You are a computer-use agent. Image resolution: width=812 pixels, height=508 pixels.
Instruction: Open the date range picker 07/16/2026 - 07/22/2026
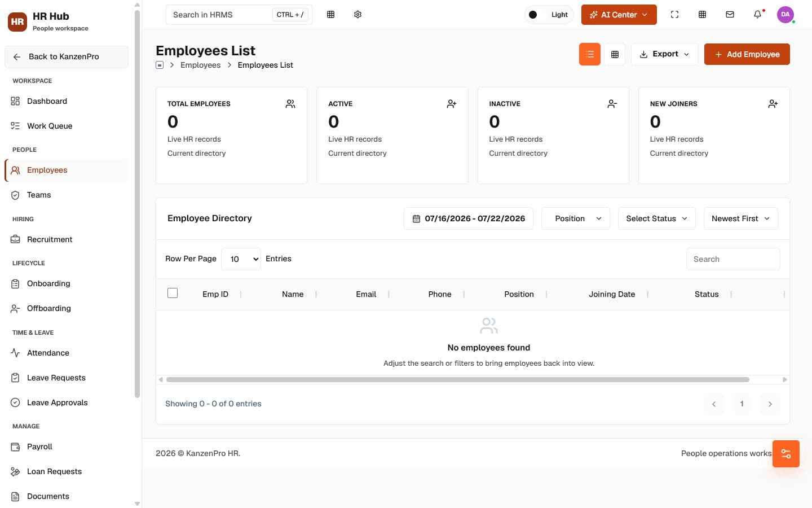[469, 218]
